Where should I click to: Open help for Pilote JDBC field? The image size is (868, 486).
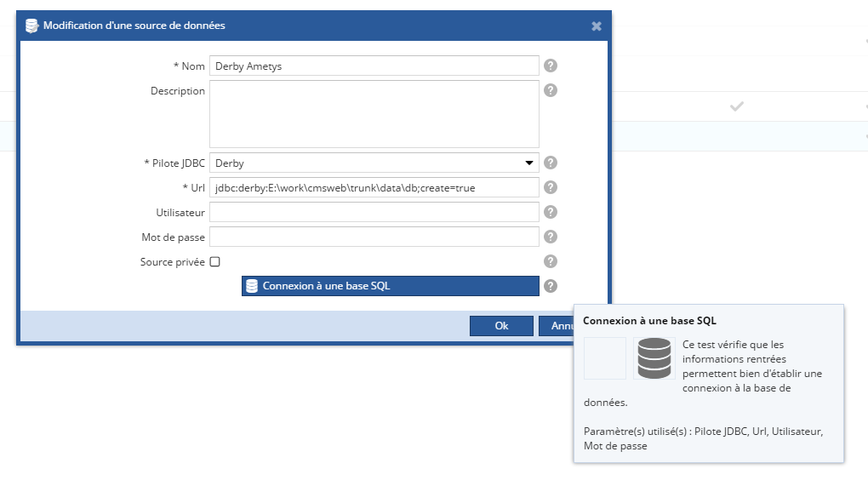551,163
